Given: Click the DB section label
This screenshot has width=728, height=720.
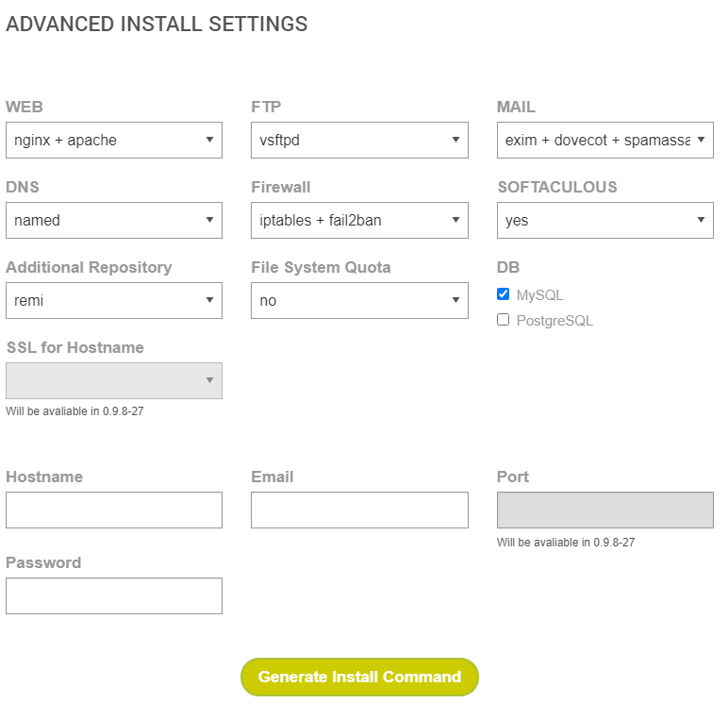Looking at the screenshot, I should click(x=508, y=267).
